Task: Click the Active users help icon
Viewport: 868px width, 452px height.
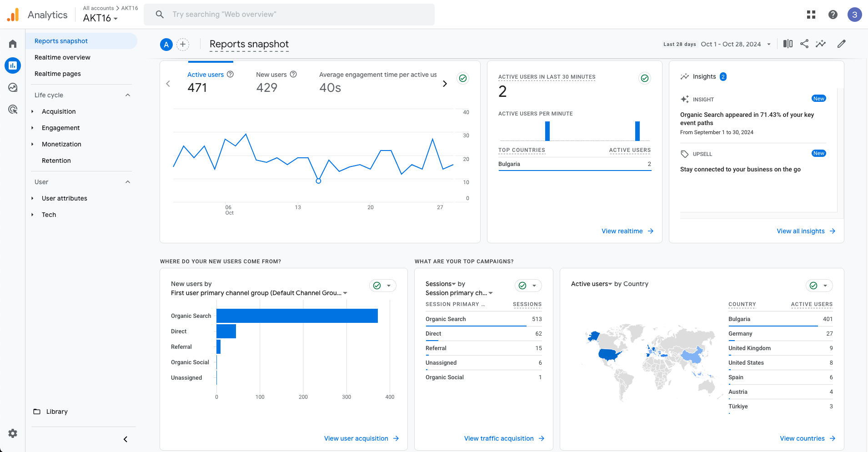Action: pos(230,74)
